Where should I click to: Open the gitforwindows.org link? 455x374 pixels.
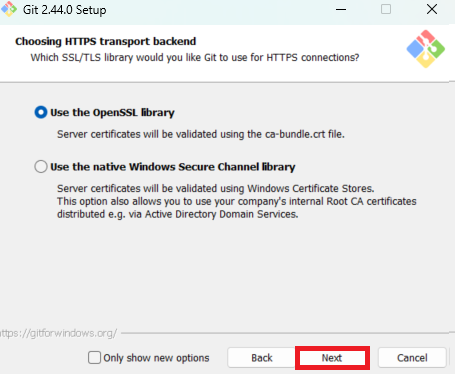[x=59, y=333]
